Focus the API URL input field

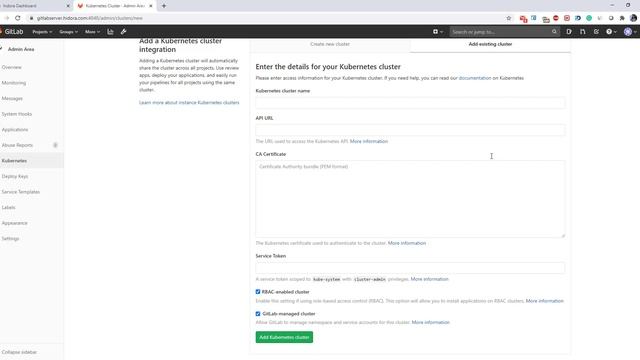pos(410,130)
